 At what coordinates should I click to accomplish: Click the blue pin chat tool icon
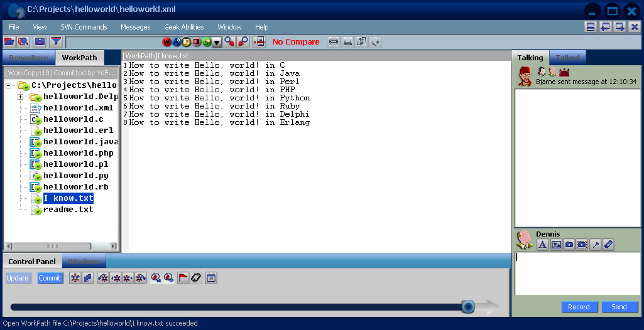coord(596,245)
